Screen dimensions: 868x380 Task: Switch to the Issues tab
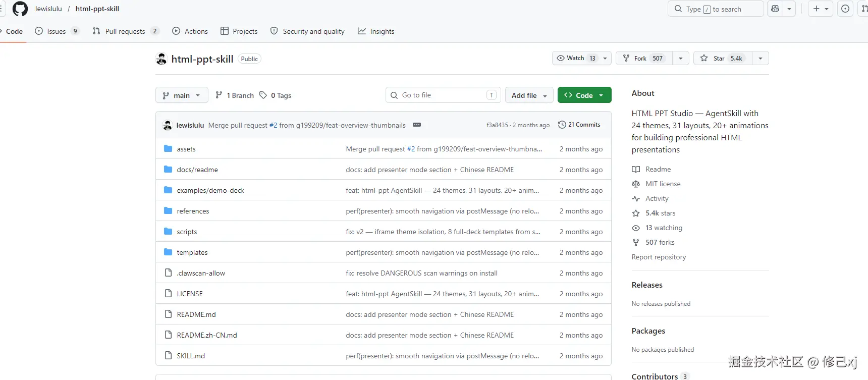(x=57, y=31)
